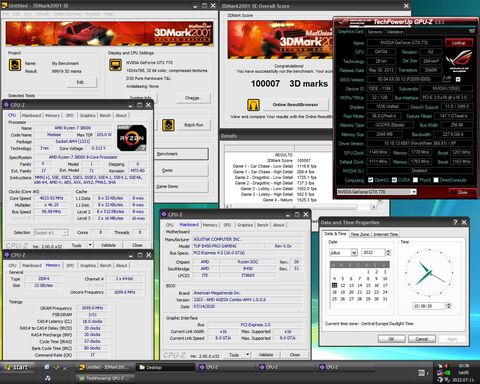Click the Lookup button in GPU-Z

[x=459, y=43]
